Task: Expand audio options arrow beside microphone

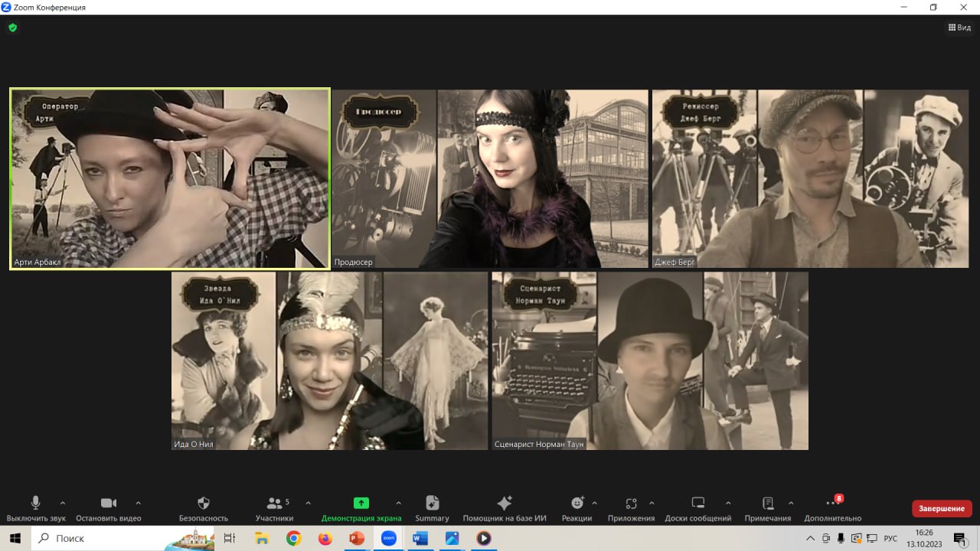Action: (x=63, y=503)
